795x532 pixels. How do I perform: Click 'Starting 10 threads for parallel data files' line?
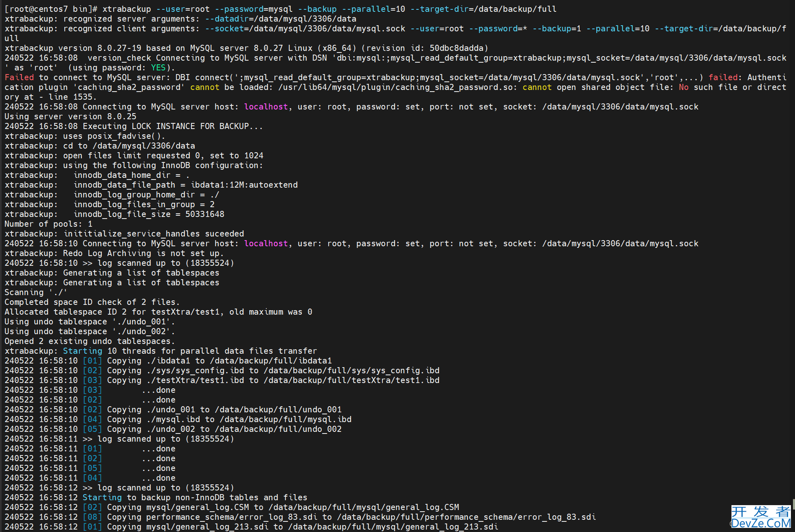click(161, 351)
